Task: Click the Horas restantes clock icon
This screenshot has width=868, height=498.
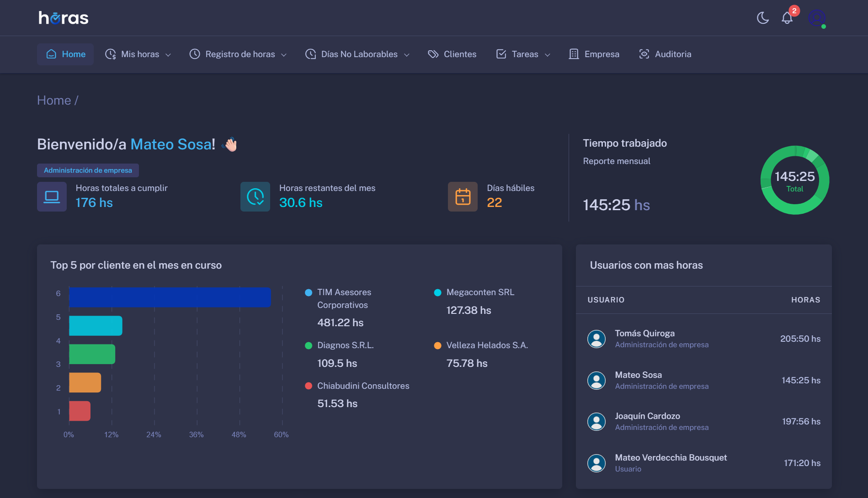Action: tap(255, 196)
